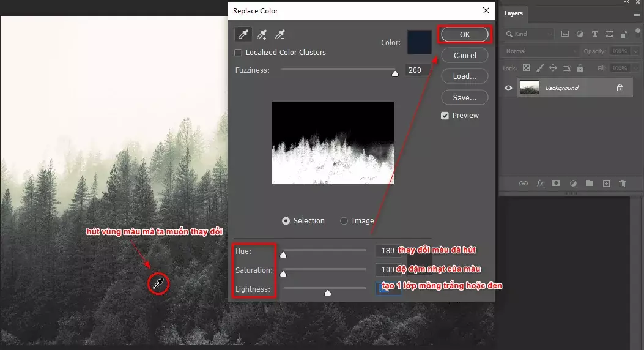
Task: Click the first eyedropper tool in dialog
Action: pos(243,34)
